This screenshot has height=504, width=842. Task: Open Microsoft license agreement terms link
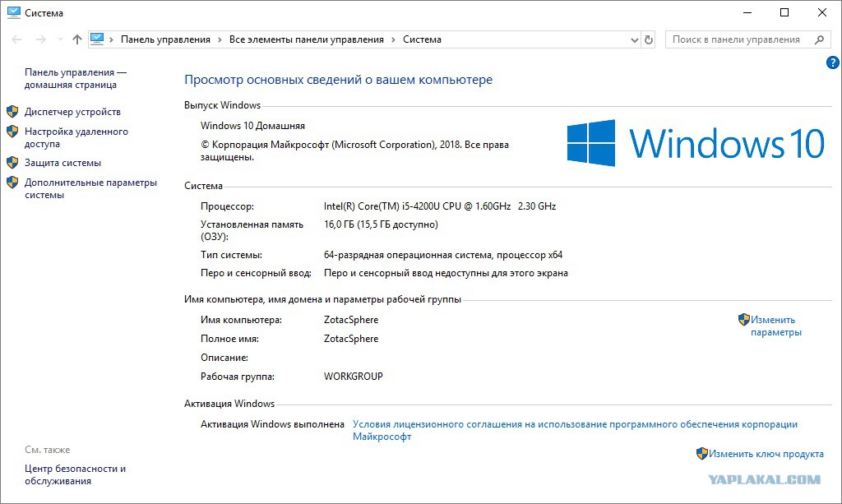click(x=575, y=431)
